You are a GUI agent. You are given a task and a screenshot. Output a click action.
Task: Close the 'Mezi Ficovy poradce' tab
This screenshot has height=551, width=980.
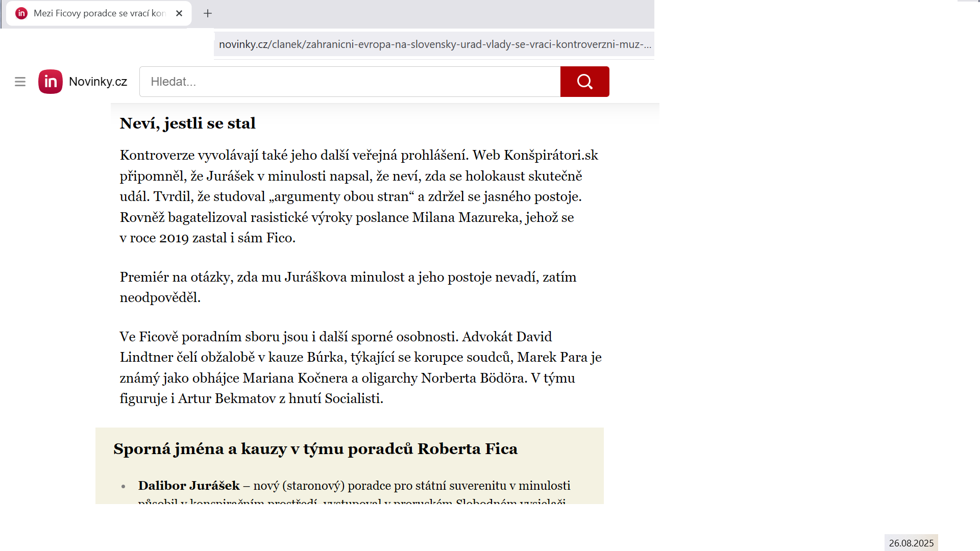(179, 13)
